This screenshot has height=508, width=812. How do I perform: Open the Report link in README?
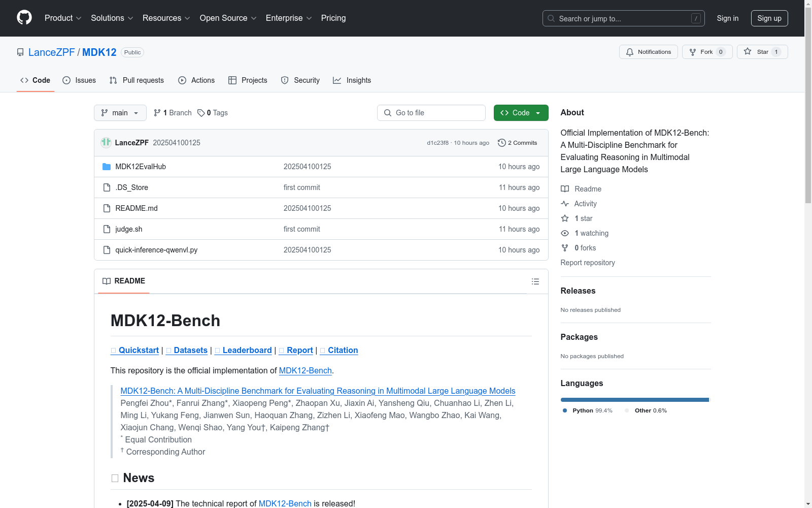point(296,351)
